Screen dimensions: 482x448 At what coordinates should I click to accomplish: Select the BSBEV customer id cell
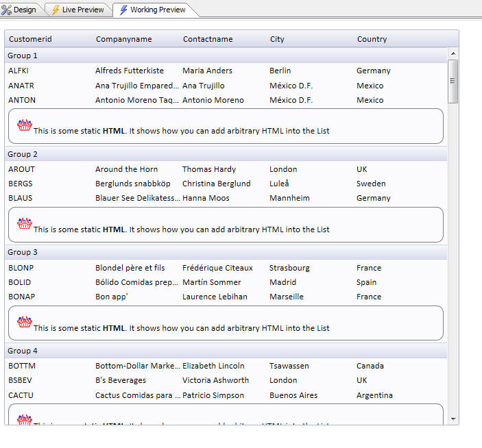coord(20,380)
